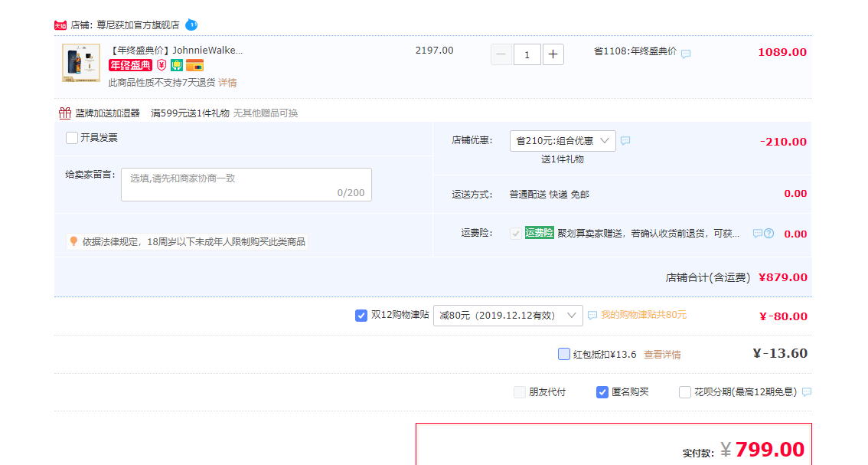Click 无其他赠品可换 gift text

coord(265,113)
